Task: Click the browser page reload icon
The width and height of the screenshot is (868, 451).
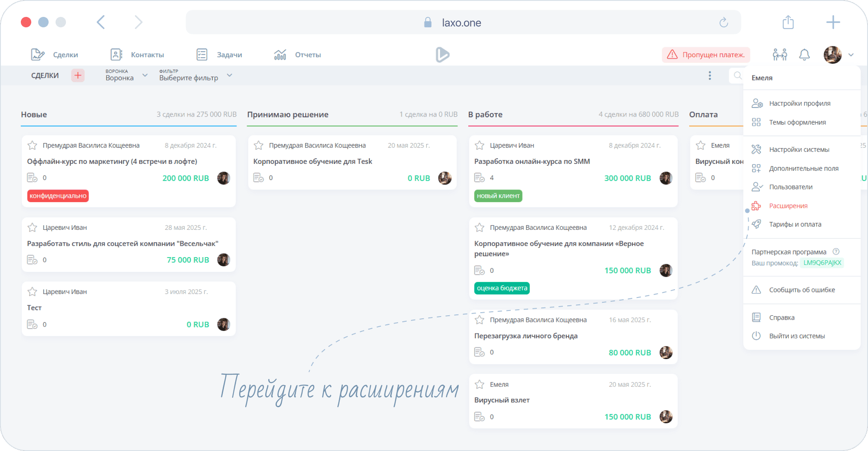Action: [723, 23]
